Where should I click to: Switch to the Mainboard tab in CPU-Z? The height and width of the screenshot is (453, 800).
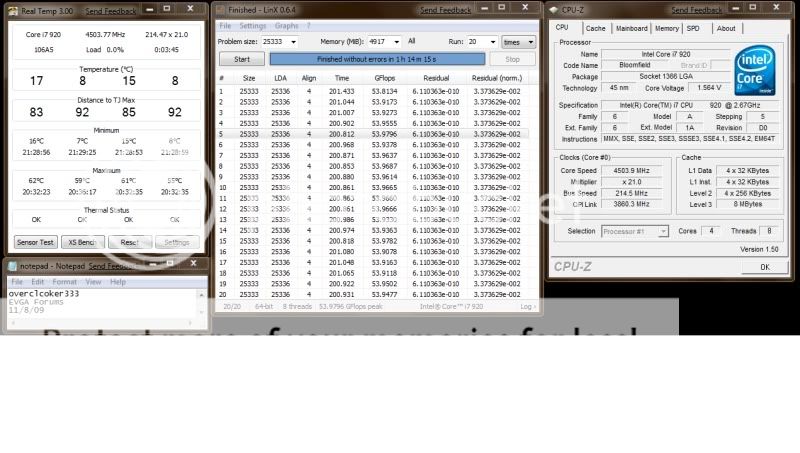(631, 29)
